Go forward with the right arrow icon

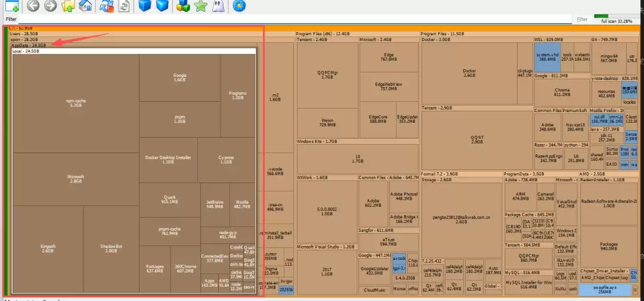pyautogui.click(x=50, y=5)
